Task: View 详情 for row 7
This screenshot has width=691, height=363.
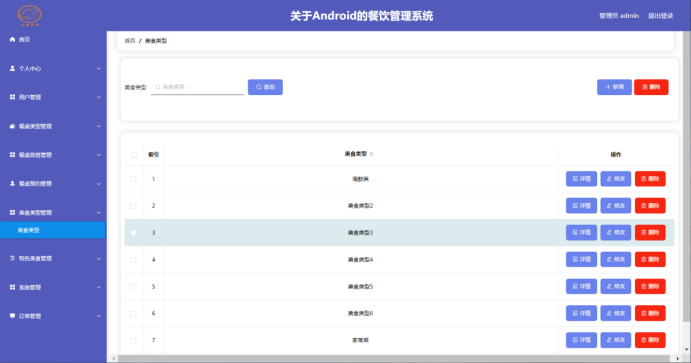Action: point(581,340)
